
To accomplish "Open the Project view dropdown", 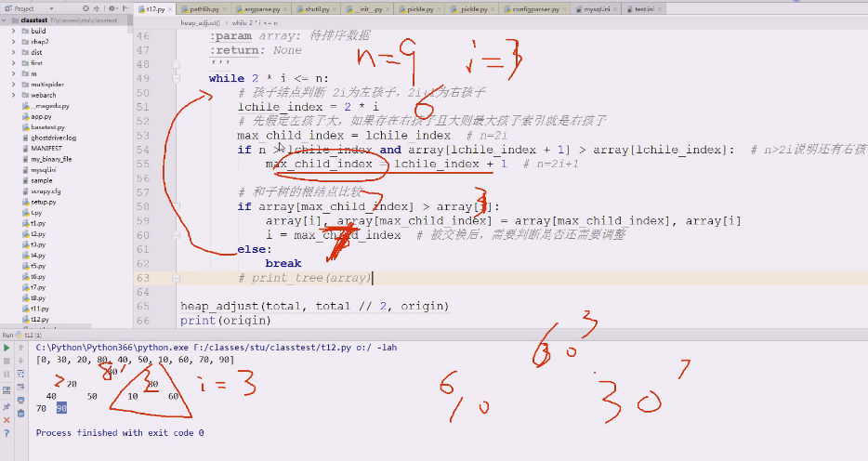I will 51,9.
